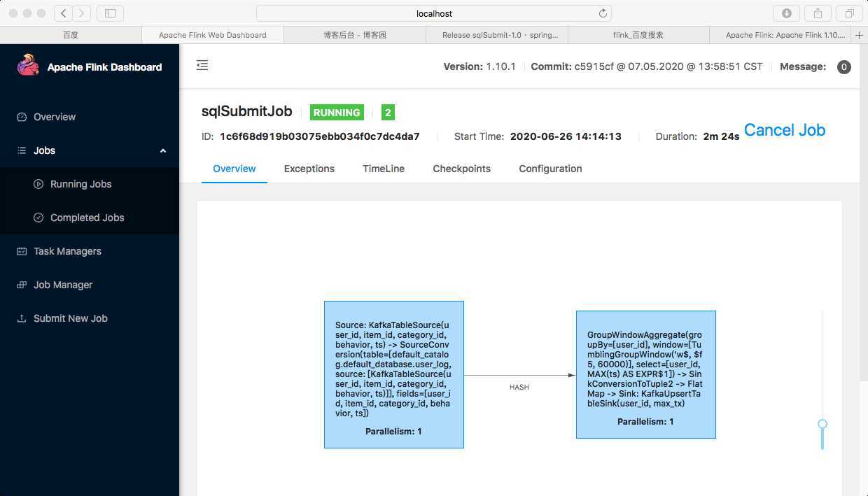Select the GroupWindowAggregate sink node
868x496 pixels.
(x=646, y=375)
